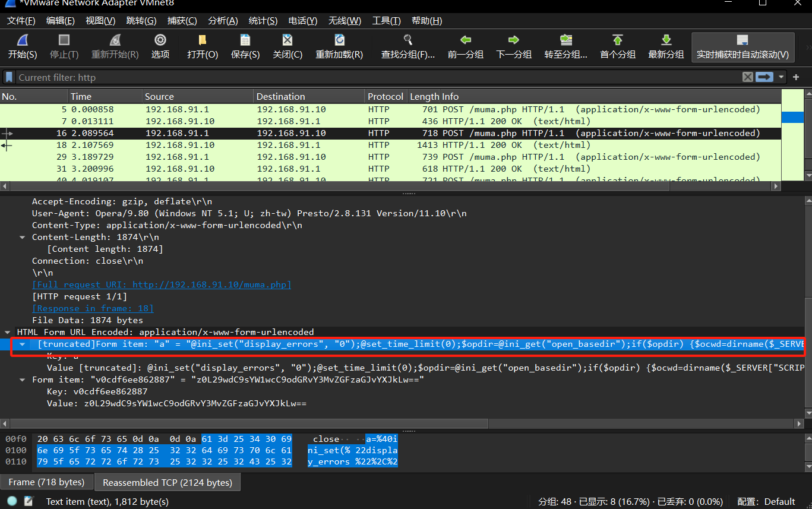The height and width of the screenshot is (509, 812).
Task: Sort packets by No. column header
Action: (x=34, y=96)
